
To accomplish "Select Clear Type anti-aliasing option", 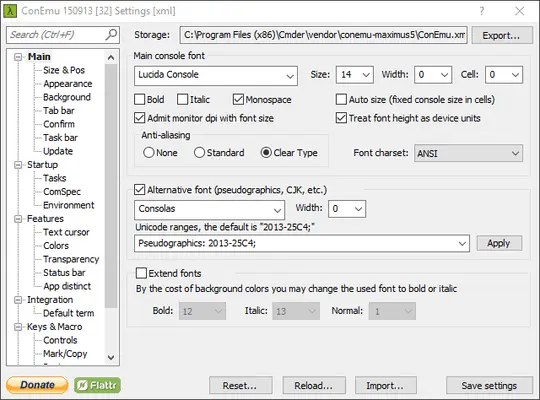I will (266, 153).
